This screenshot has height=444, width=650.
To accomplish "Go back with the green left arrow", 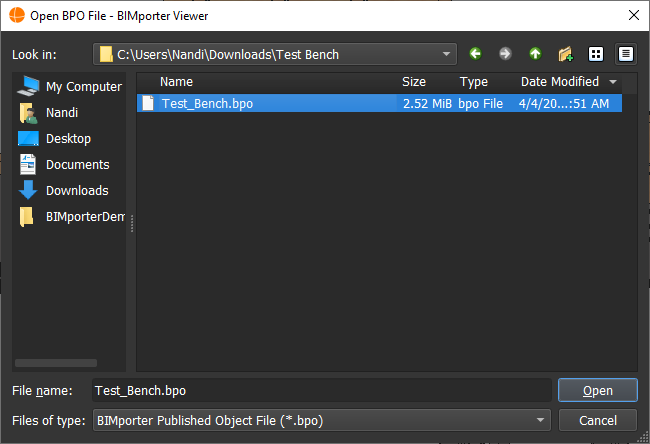I will click(x=475, y=54).
